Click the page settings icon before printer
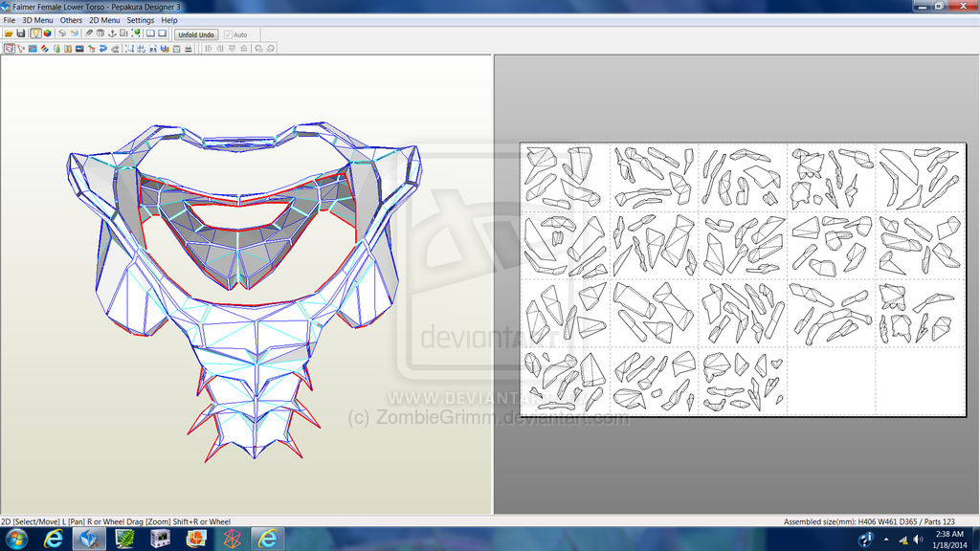The width and height of the screenshot is (980, 551). pos(177,48)
